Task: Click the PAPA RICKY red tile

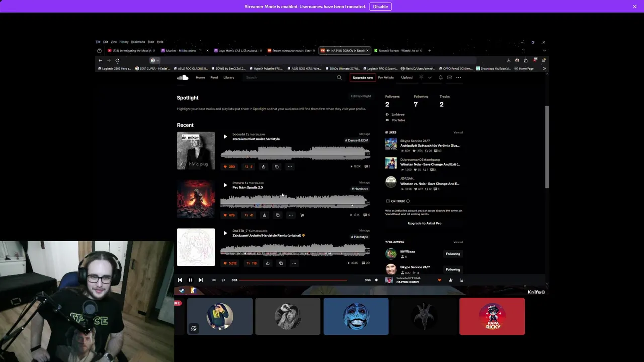Action: pyautogui.click(x=492, y=317)
